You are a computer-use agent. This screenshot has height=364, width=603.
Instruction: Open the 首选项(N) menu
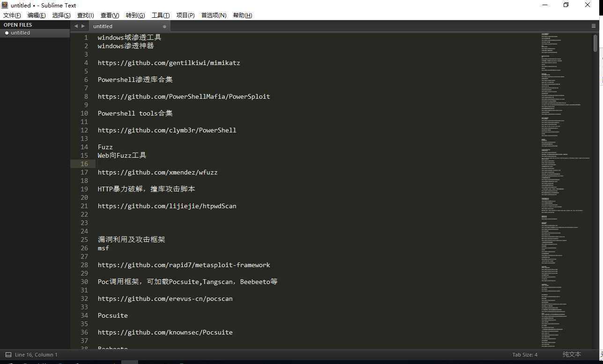[x=214, y=15]
